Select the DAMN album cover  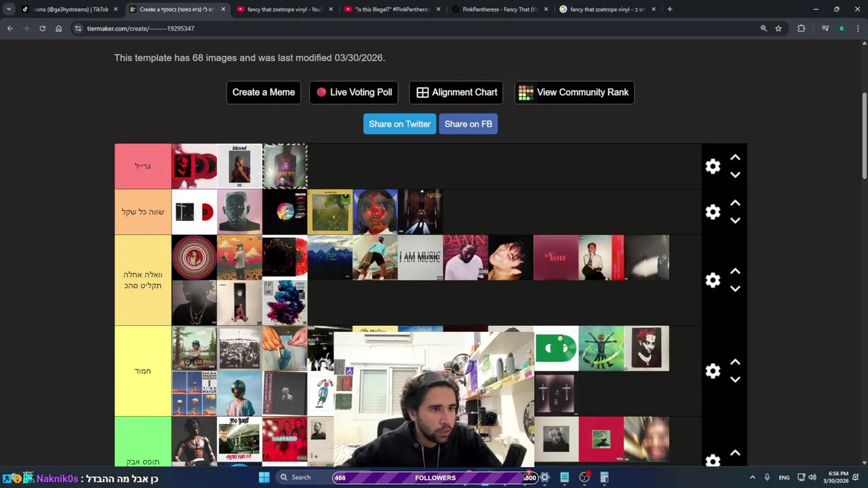(x=465, y=258)
